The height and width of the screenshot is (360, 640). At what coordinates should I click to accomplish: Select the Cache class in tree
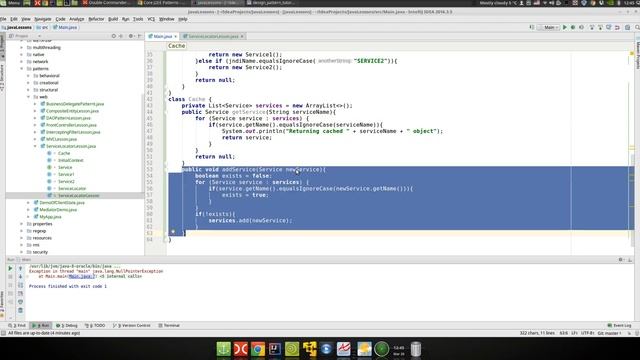click(x=64, y=153)
